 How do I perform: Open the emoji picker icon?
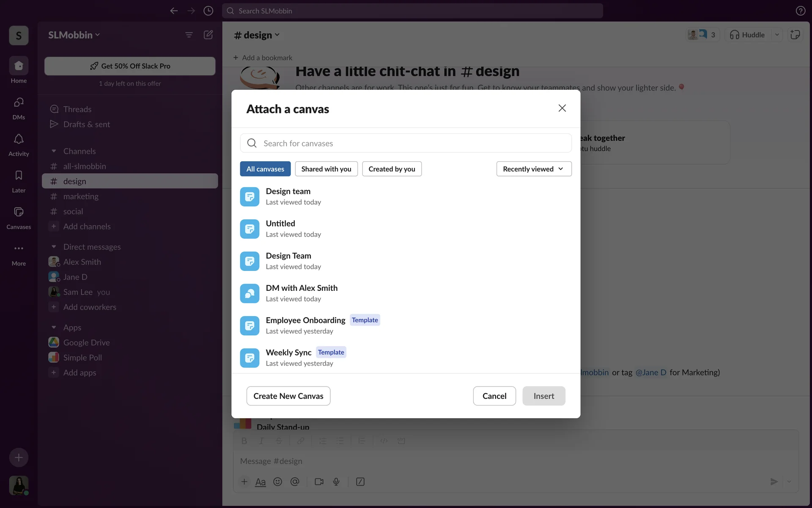(277, 482)
